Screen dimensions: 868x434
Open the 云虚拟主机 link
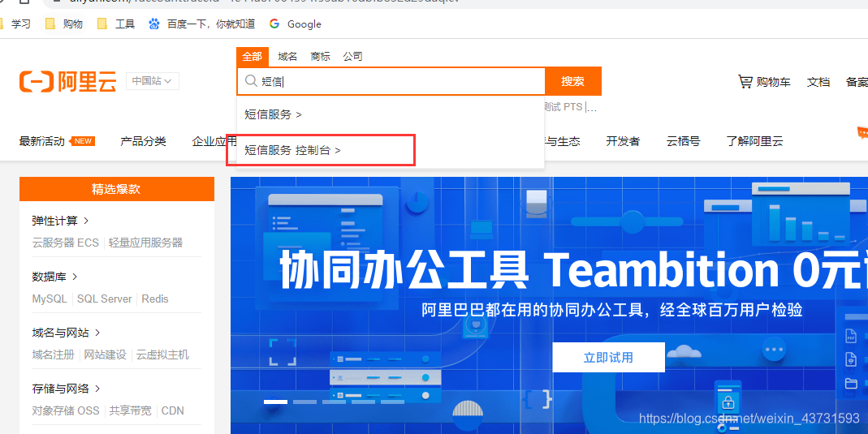point(162,355)
